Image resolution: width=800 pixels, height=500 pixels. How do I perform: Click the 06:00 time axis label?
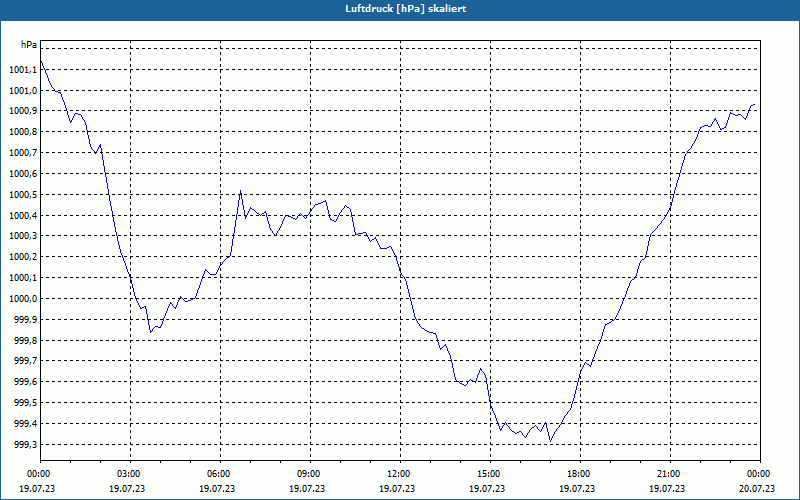pyautogui.click(x=218, y=474)
